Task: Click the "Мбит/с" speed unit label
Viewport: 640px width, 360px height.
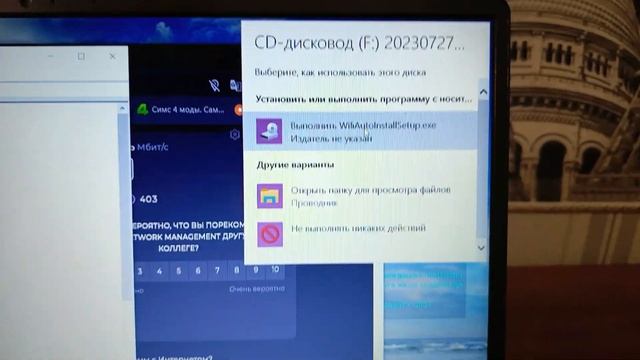Action: pos(152,147)
